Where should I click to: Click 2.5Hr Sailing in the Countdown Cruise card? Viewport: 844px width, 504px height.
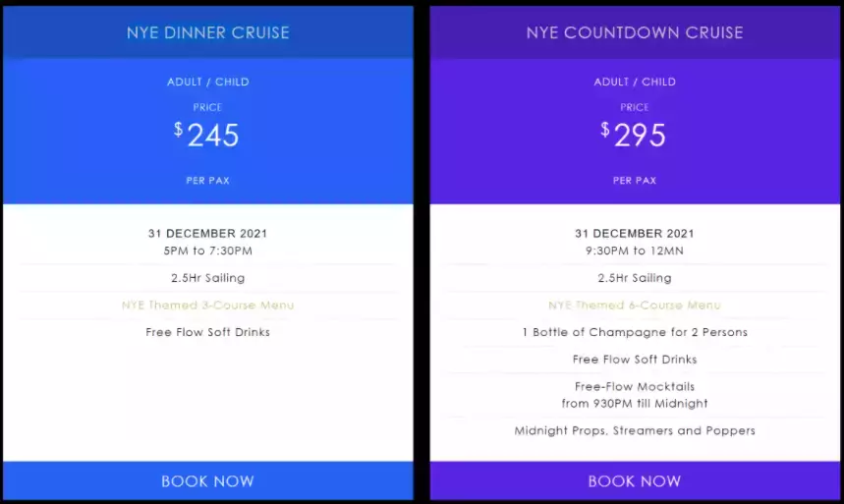(634, 278)
